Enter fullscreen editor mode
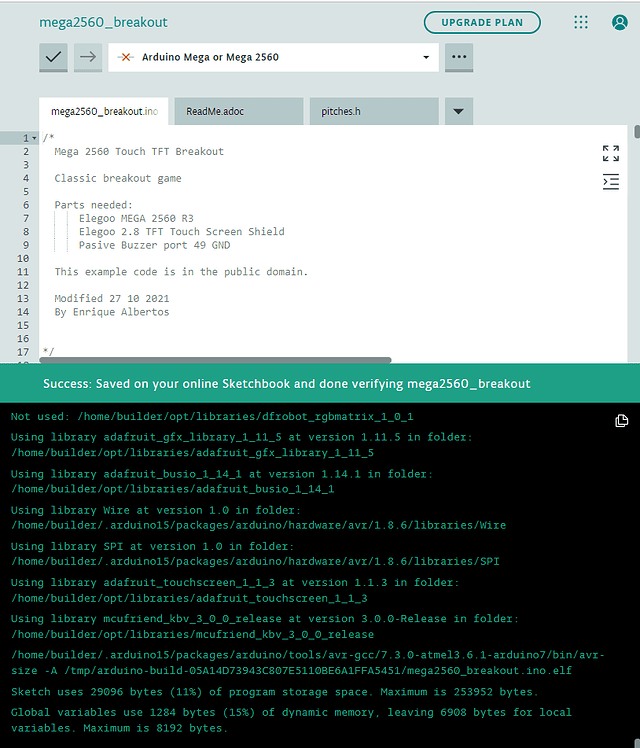 coord(610,153)
